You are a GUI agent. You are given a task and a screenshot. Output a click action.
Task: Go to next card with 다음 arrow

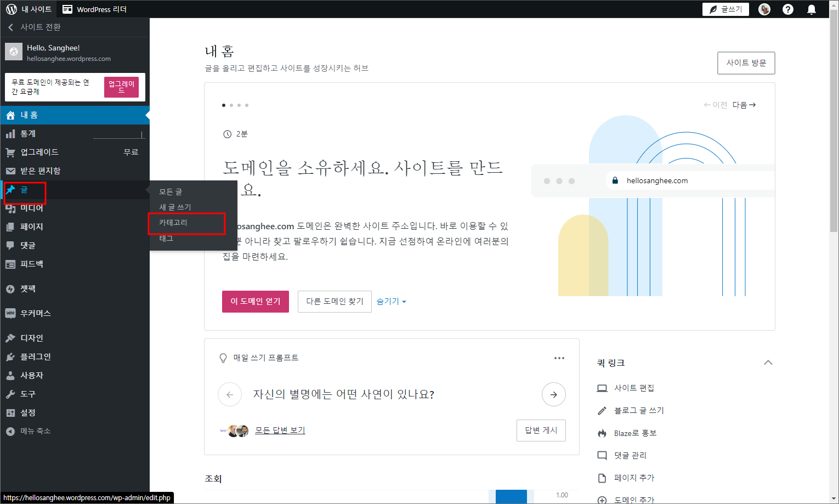[x=744, y=105]
